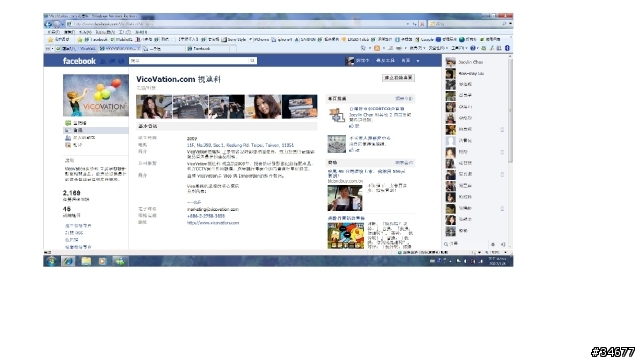Open ad thumbnail of man holding paper
The image size is (640, 360).
pyautogui.click(x=345, y=198)
